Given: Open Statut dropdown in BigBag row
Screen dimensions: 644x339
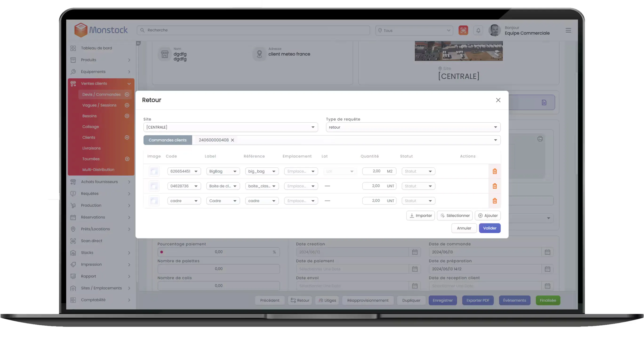Looking at the screenshot, I should pyautogui.click(x=418, y=171).
